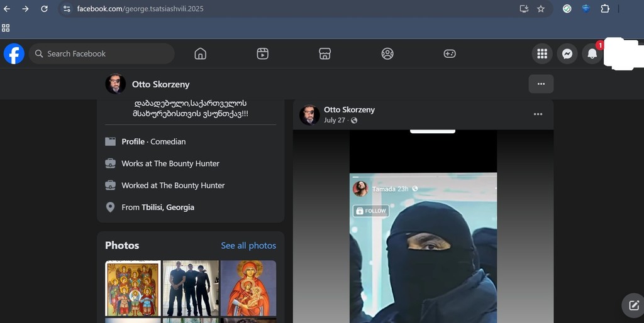Image resolution: width=644 pixels, height=323 pixels.
Task: Click Tamada avatar in the story image
Action: [360, 189]
